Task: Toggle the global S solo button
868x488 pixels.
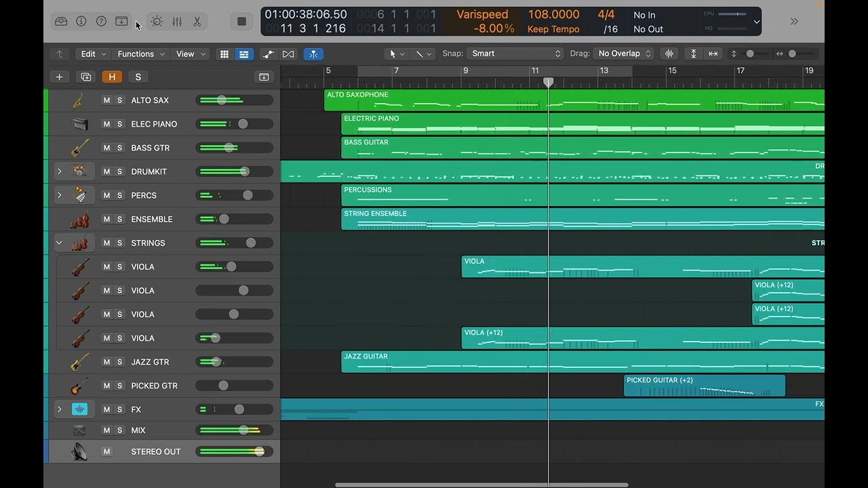Action: (138, 77)
